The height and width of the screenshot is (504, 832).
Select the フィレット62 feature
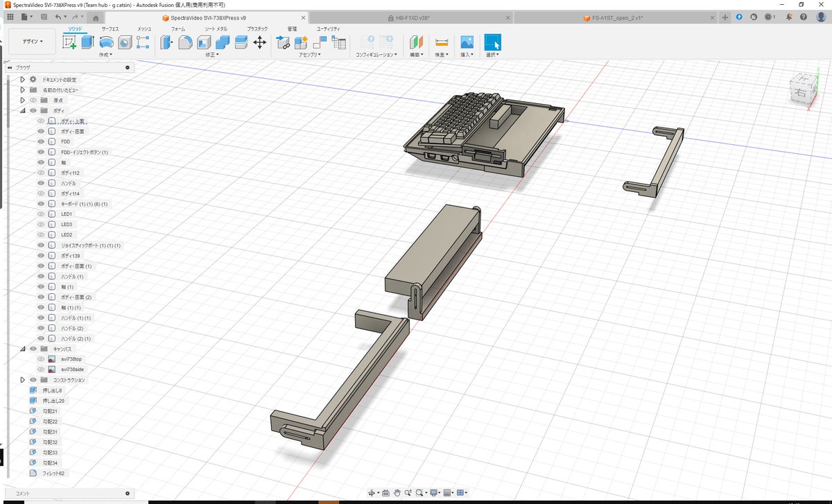pos(53,473)
